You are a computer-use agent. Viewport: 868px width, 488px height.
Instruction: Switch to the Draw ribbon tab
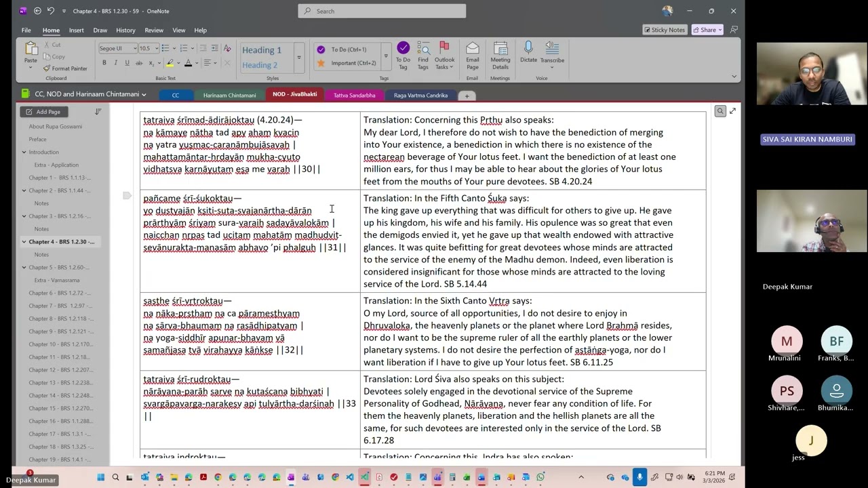[100, 30]
